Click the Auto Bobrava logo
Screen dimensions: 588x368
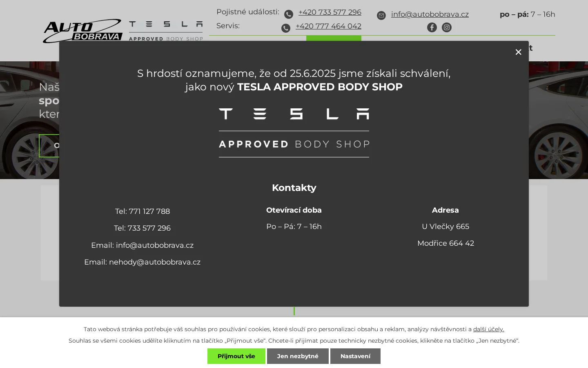[x=82, y=31]
